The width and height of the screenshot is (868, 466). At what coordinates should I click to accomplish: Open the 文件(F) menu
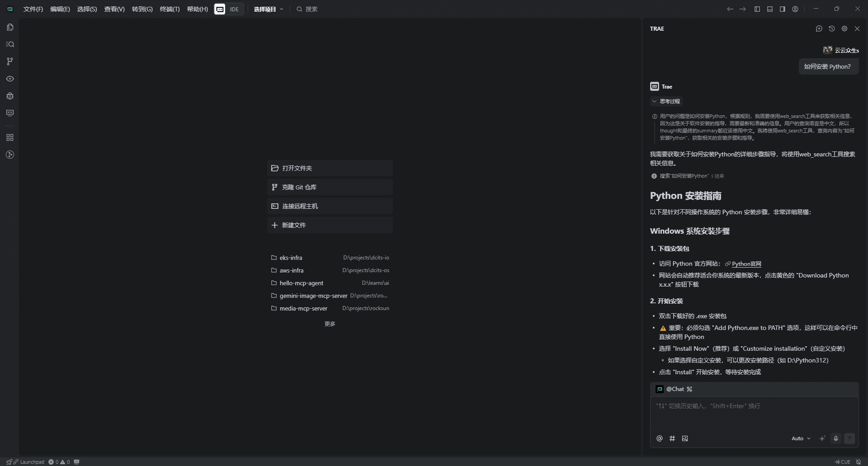tap(33, 9)
